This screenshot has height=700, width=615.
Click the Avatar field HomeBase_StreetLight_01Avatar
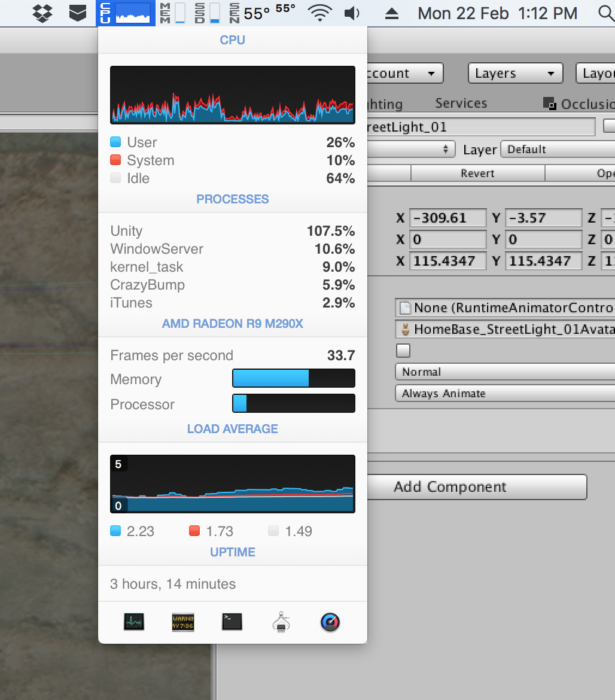pos(505,330)
